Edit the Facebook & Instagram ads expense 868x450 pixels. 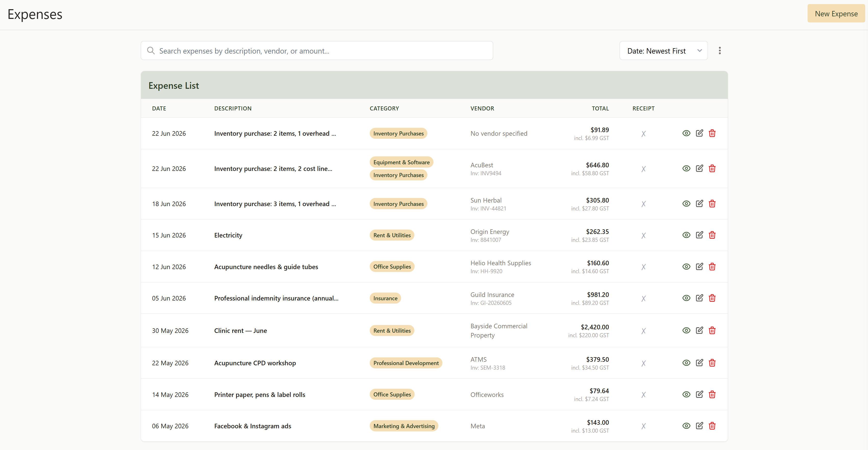[x=699, y=426]
